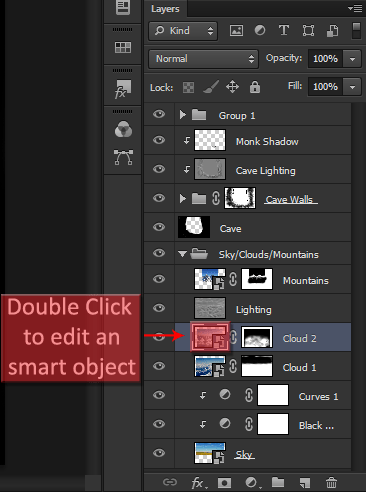Hide the Group 1 layer group
The image size is (366, 492).
[159, 114]
